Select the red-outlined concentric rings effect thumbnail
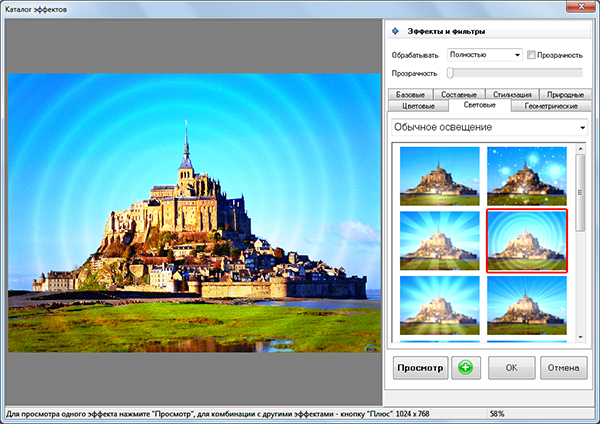 click(x=526, y=240)
